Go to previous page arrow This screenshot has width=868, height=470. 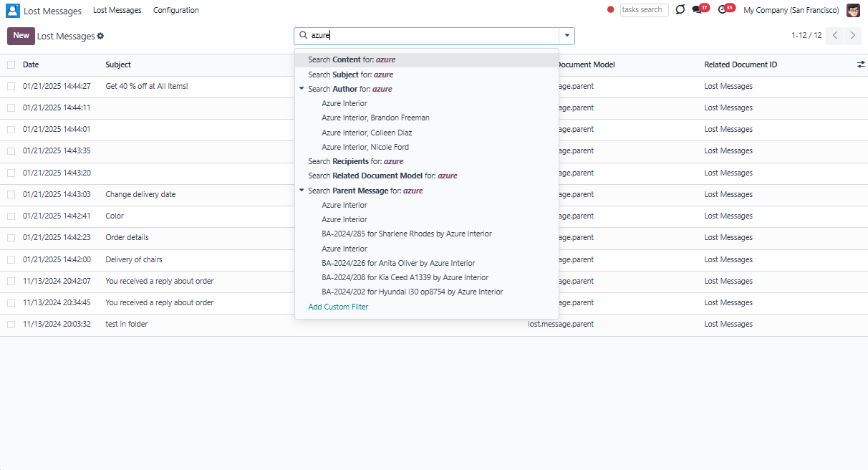click(x=834, y=36)
